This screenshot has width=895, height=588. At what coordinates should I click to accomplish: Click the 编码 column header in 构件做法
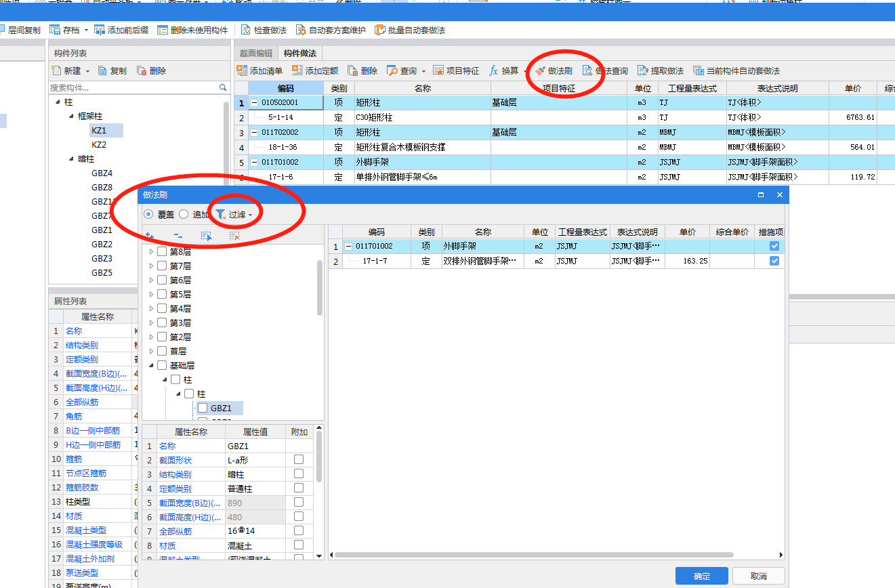coord(286,88)
